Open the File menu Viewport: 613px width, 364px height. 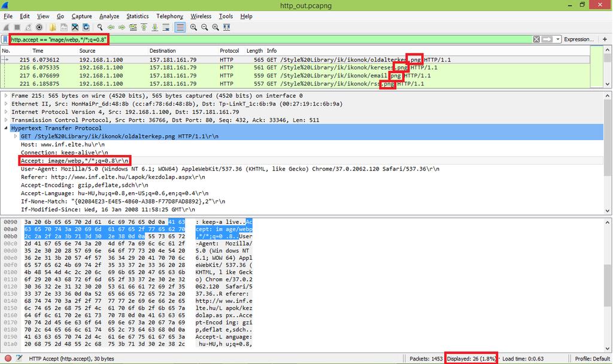coord(8,16)
